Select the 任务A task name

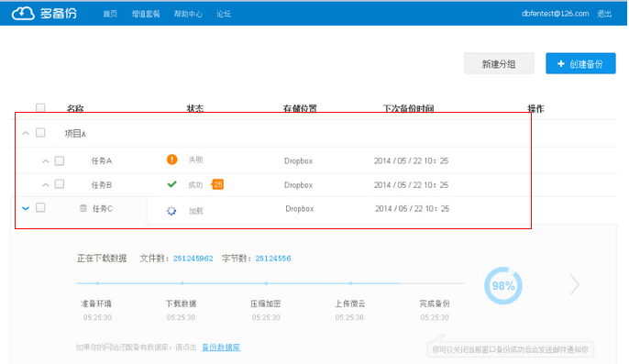[102, 161]
